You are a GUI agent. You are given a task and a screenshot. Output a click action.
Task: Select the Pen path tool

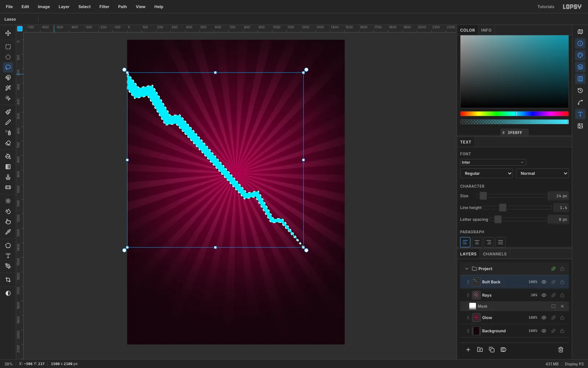point(8,266)
